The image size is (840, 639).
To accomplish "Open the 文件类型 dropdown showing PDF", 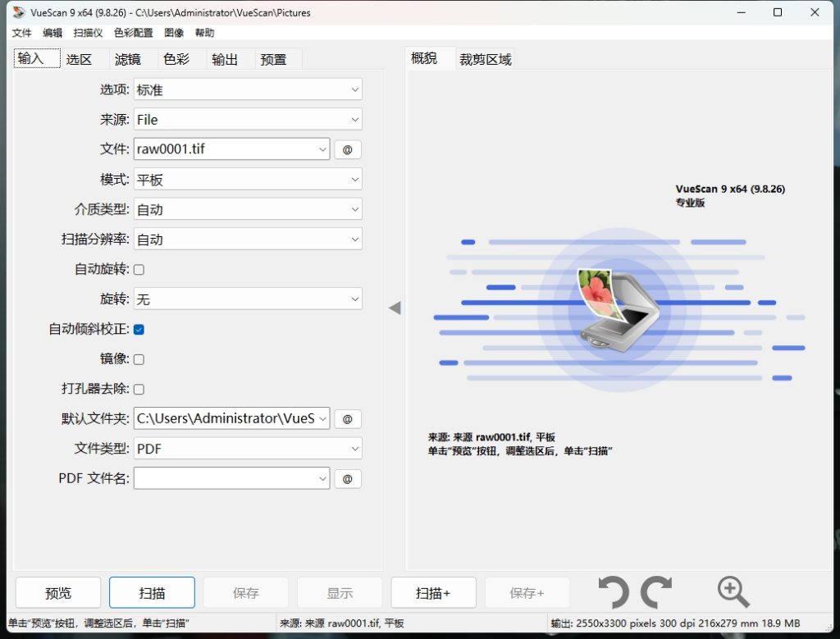I will tap(248, 449).
